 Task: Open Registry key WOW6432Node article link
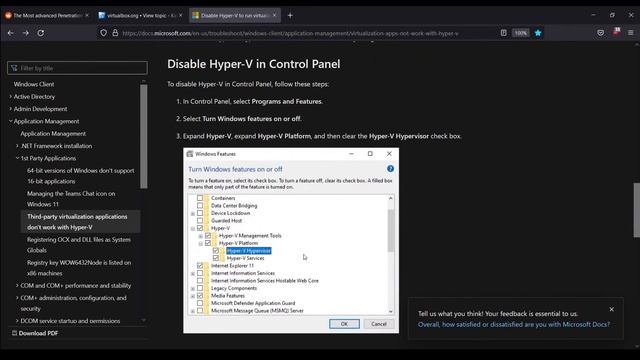pos(79,268)
